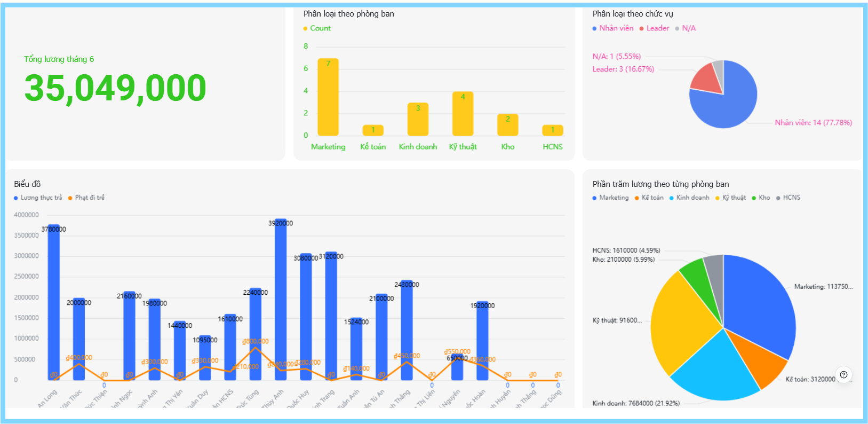
Task: Click the salary bar labeled 3780000
Action: pyautogui.click(x=53, y=302)
